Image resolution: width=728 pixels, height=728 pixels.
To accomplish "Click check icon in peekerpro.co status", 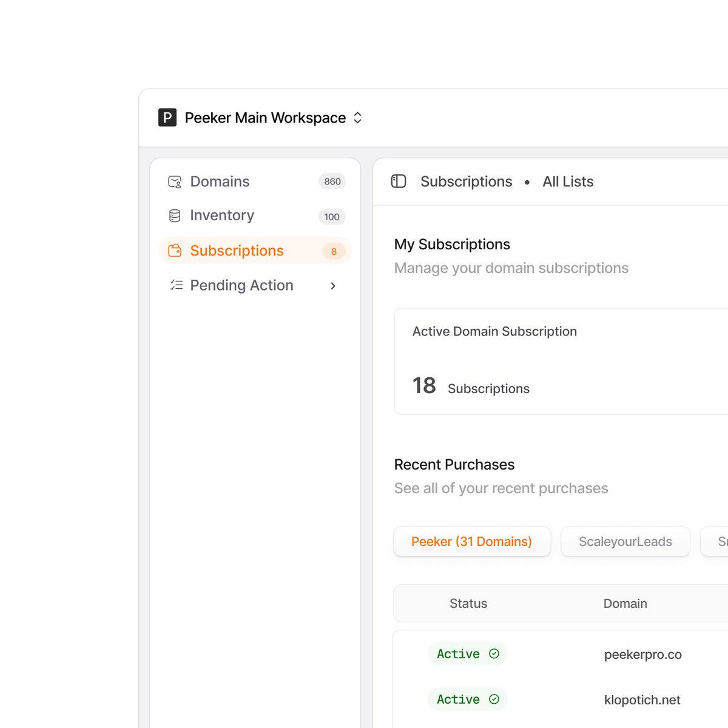I will point(494,653).
